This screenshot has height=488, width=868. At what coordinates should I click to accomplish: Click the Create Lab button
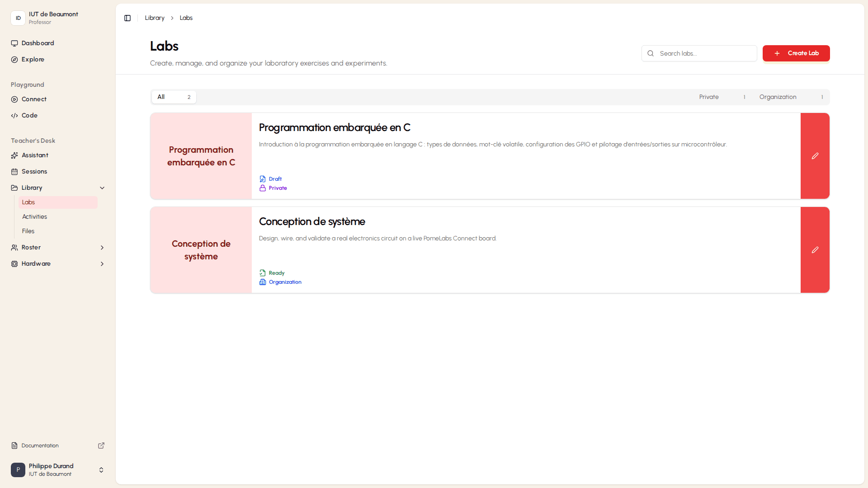tap(796, 53)
